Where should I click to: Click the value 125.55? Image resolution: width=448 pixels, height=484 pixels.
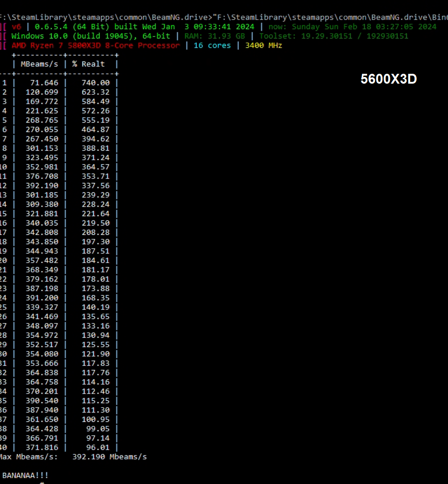tap(96, 344)
